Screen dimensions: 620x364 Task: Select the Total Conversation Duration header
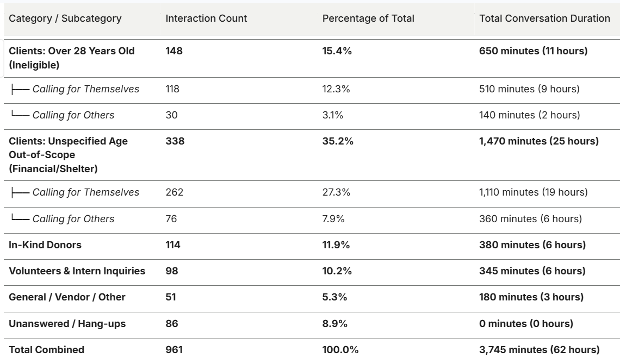pos(544,18)
